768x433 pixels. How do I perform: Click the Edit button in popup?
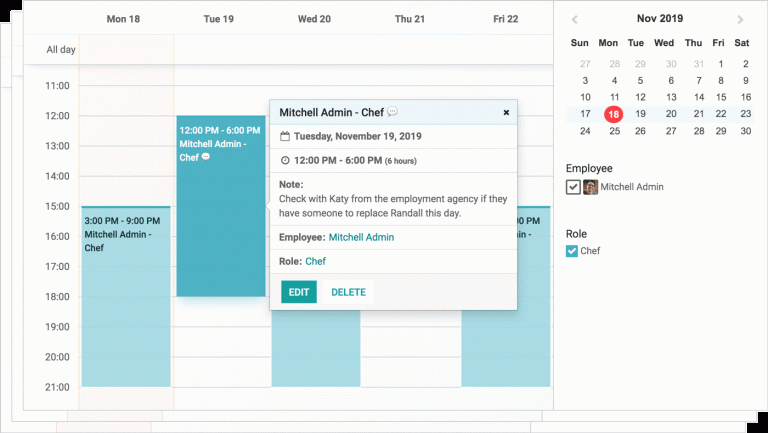pyautogui.click(x=299, y=292)
